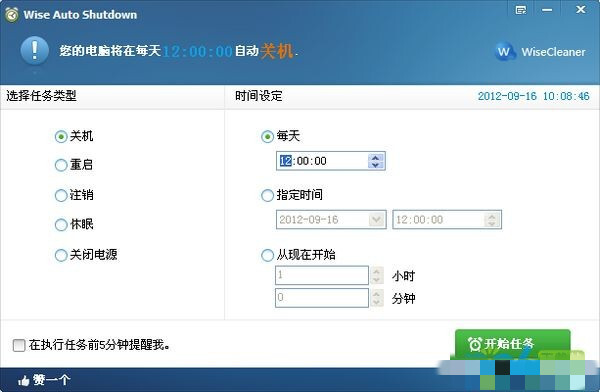Screen dimensions: 600x392
Task: Click the alarm clock icon on 开始任务
Action: tap(475, 344)
